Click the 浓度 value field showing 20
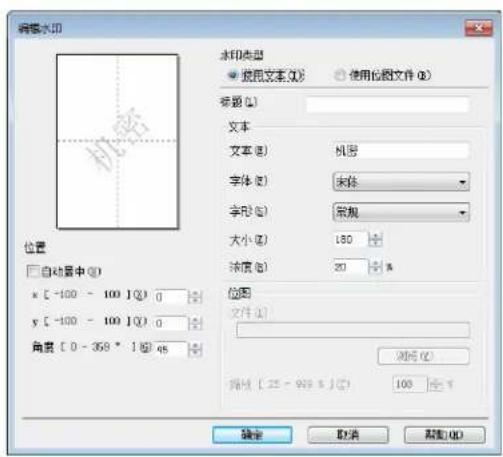This screenshot has height=457, width=503. click(350, 267)
